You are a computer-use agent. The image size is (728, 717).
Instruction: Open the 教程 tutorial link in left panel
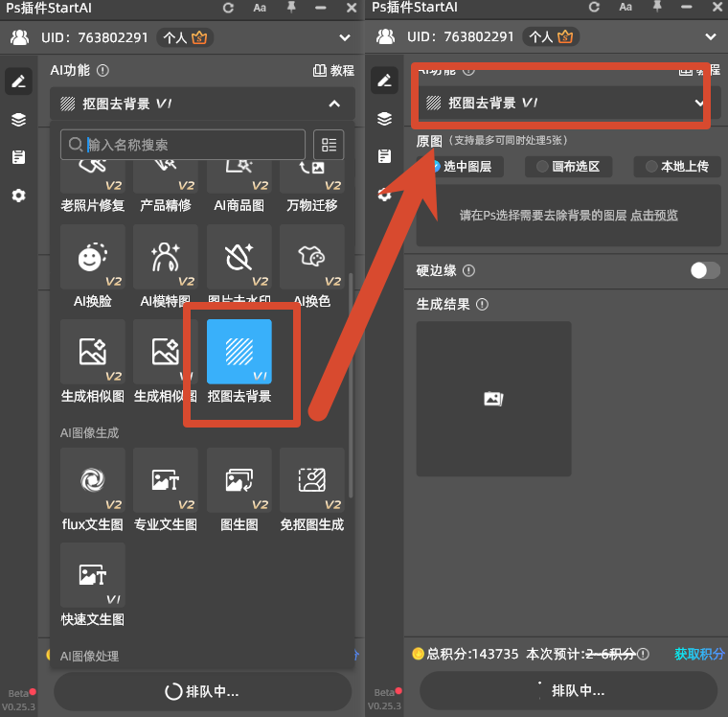tap(333, 71)
